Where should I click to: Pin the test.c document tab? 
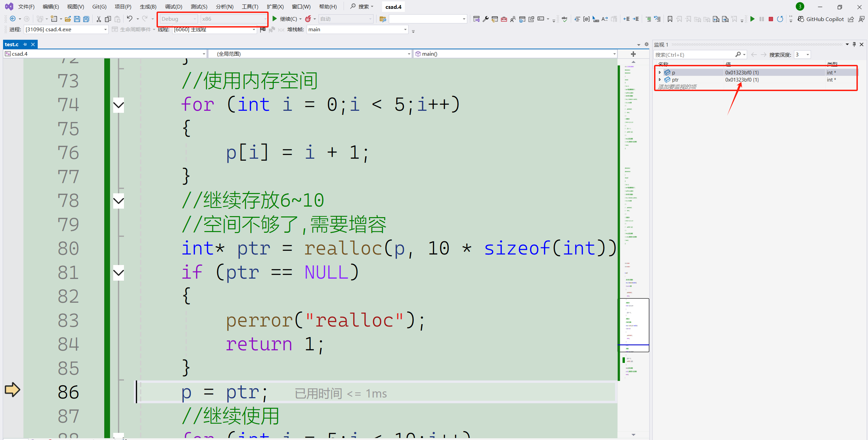click(x=24, y=44)
